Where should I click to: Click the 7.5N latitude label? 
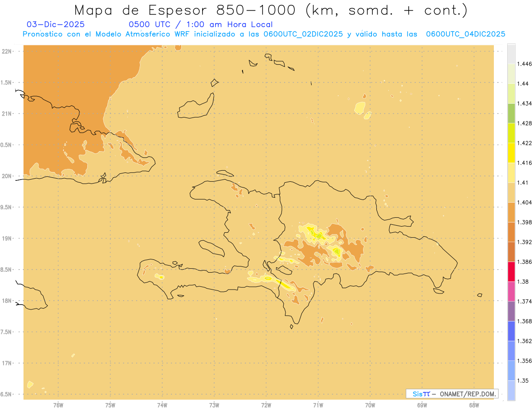click(x=7, y=332)
